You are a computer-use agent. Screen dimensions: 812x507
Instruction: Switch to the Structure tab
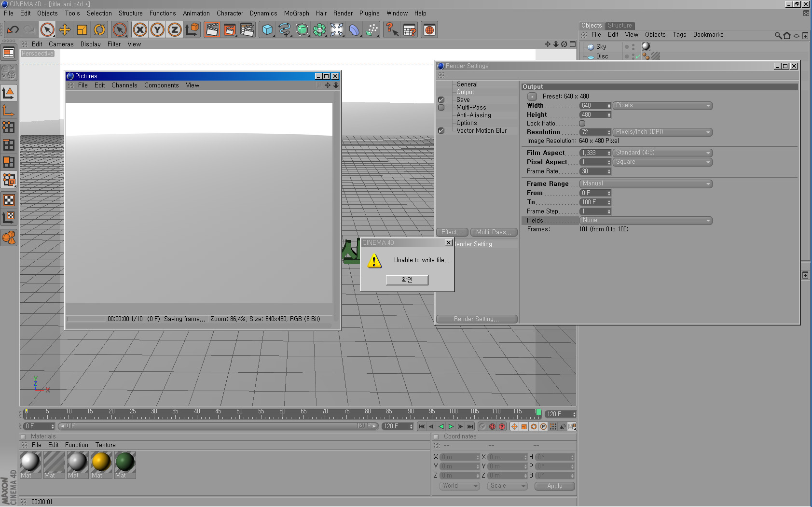(619, 26)
